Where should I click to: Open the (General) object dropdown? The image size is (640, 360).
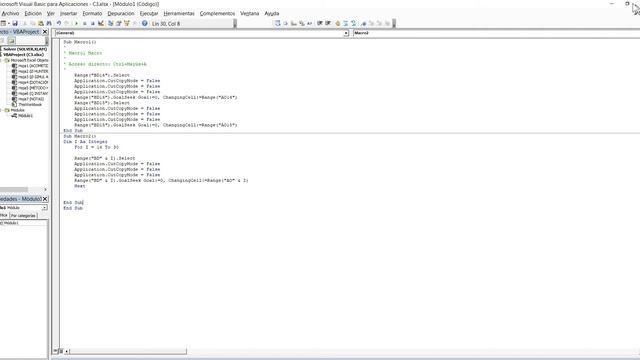coord(346,33)
